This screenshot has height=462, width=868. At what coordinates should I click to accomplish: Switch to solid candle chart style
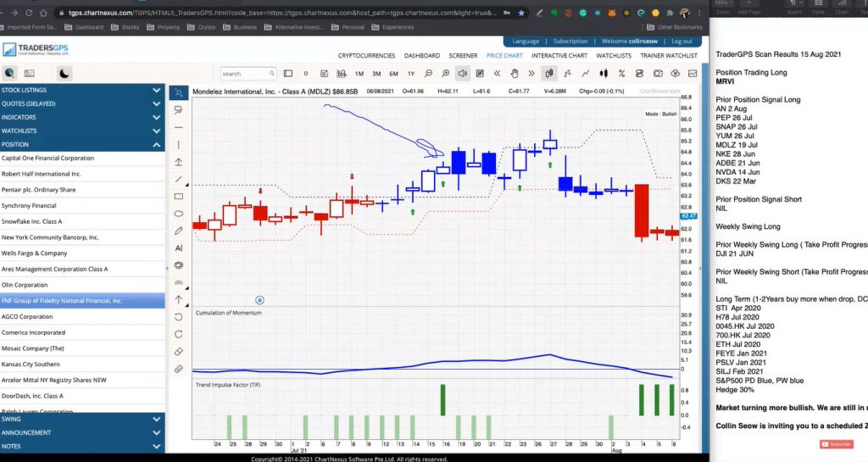click(x=604, y=73)
